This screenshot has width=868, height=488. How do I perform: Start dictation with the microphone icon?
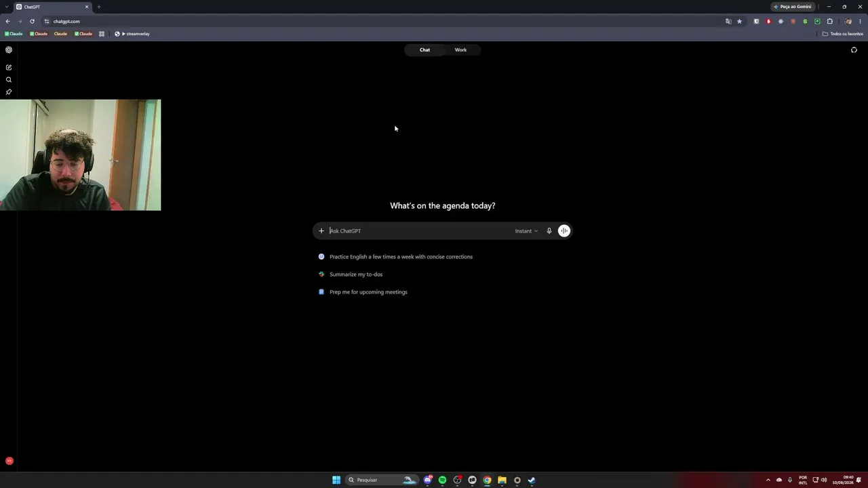tap(549, 231)
